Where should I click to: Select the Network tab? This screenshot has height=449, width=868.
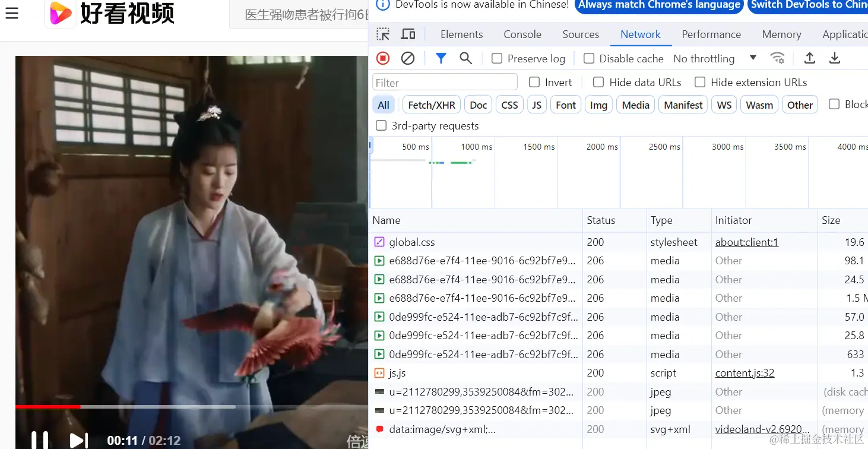tap(641, 34)
